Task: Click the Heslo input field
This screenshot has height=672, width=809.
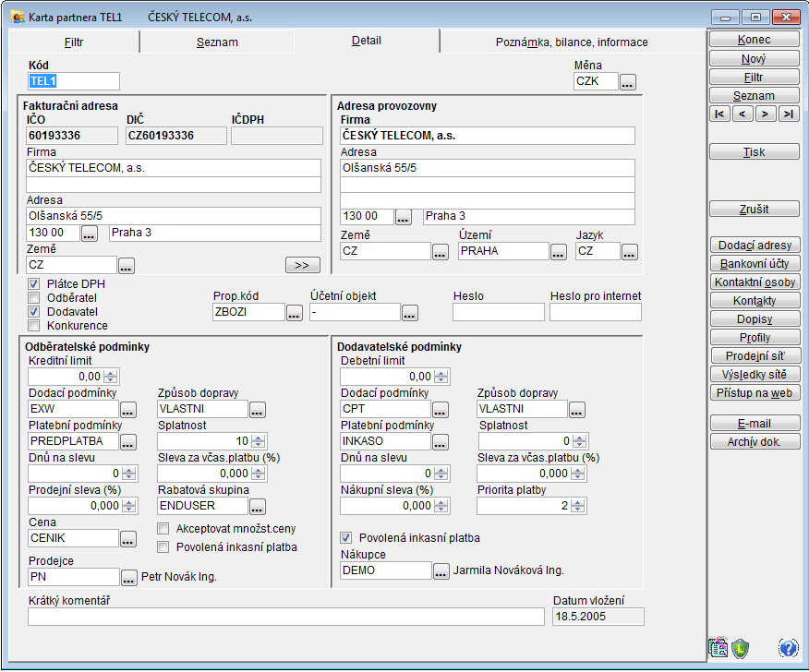Action: pyautogui.click(x=499, y=312)
